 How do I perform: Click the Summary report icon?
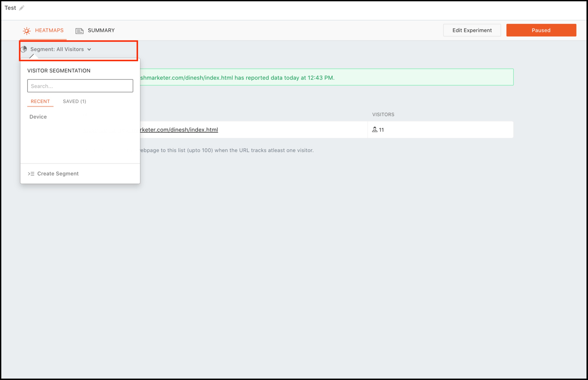click(79, 31)
